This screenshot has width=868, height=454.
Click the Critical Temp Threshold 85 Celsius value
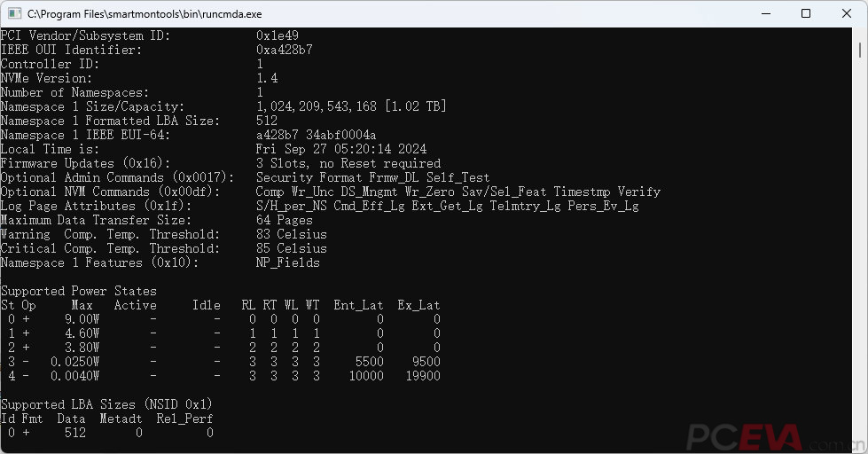coord(291,248)
